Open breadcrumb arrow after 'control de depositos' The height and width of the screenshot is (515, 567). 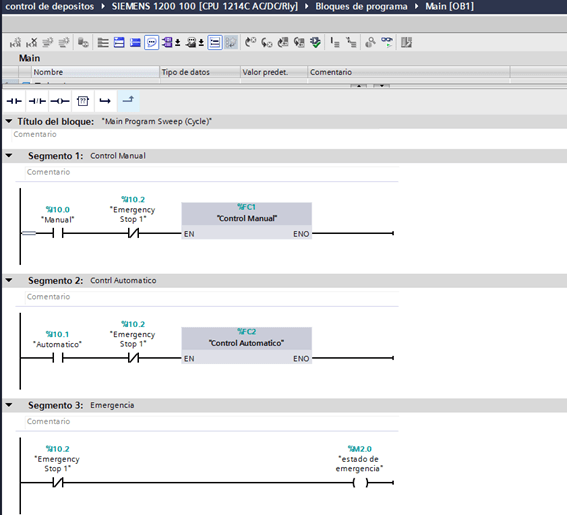[x=103, y=6]
